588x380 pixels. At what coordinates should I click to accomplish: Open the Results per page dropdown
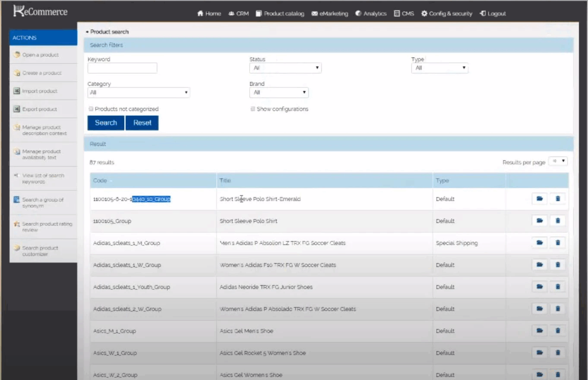coord(558,161)
